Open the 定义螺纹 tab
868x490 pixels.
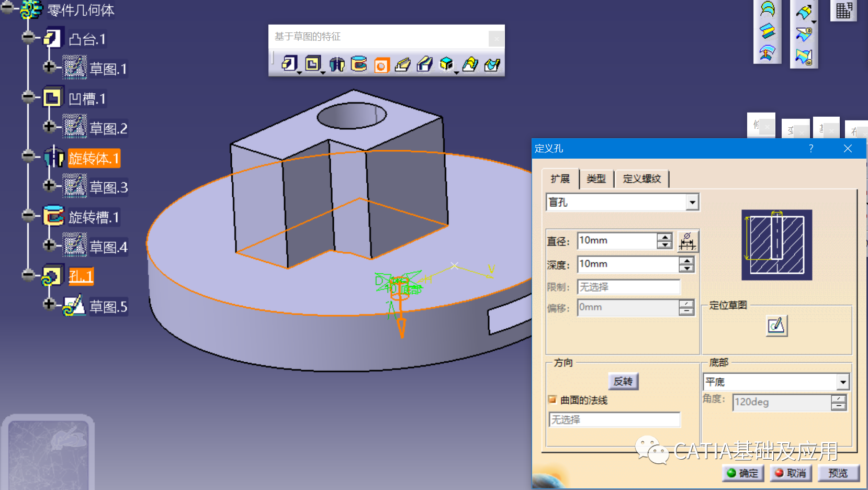click(642, 179)
